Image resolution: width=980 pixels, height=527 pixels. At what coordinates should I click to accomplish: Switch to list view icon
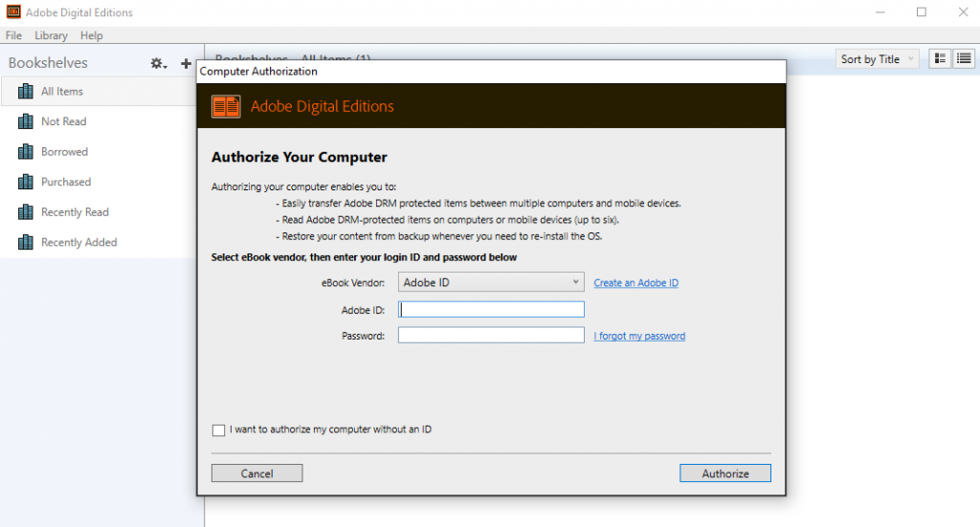[x=964, y=58]
